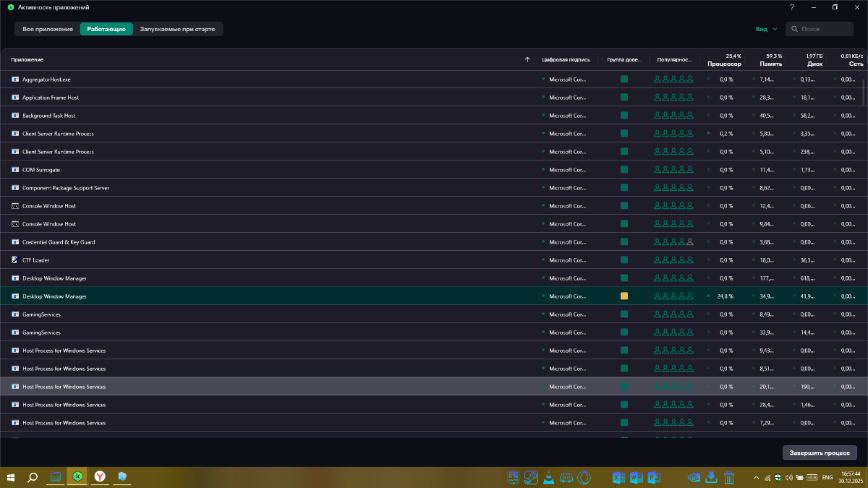Sort by Популярность column
This screenshot has height=488, width=868.
(674, 59)
